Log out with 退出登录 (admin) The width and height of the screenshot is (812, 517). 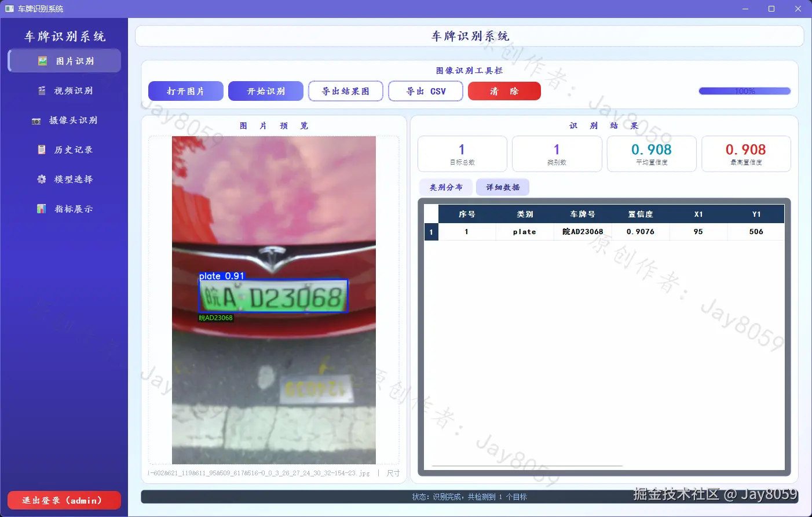64,500
